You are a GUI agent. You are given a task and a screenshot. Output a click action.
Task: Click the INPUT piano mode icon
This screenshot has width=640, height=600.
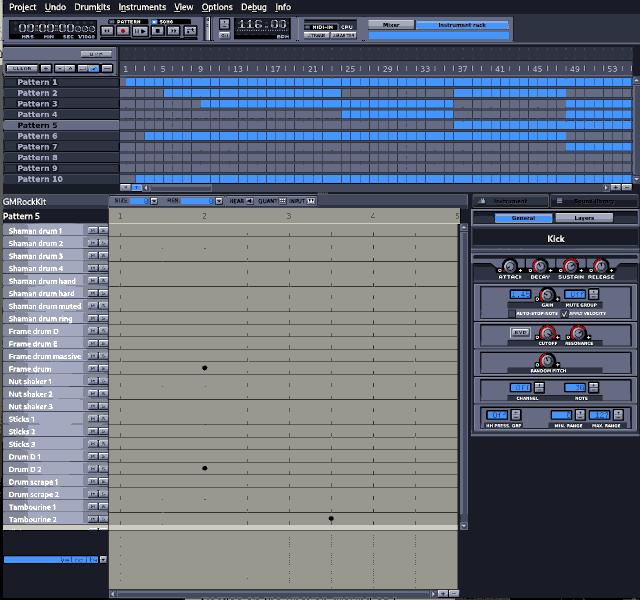(311, 201)
